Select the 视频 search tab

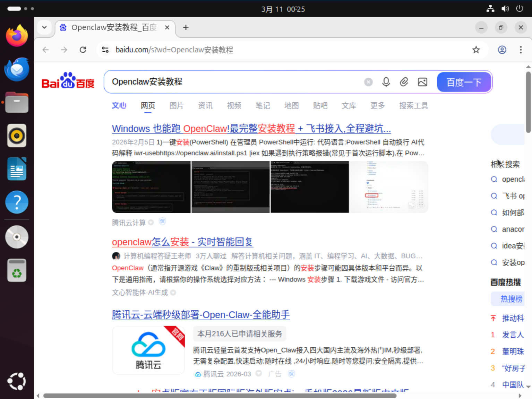pyautogui.click(x=233, y=106)
